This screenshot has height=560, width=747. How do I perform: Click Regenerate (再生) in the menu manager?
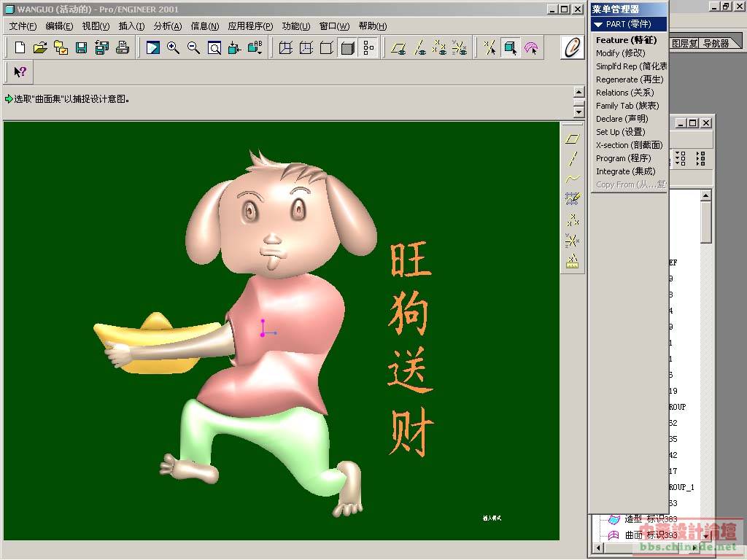click(630, 79)
